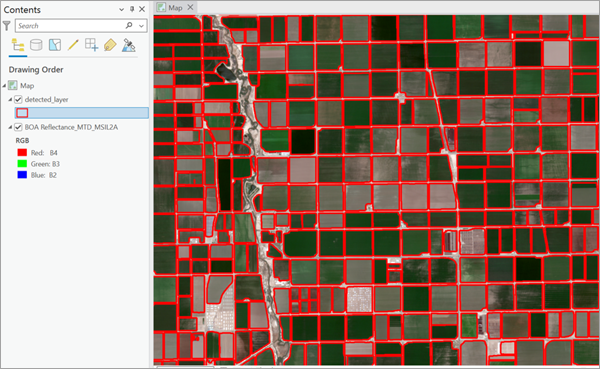The height and width of the screenshot is (369, 600).
Task: Choose List By Selection icon
Action: (55, 45)
